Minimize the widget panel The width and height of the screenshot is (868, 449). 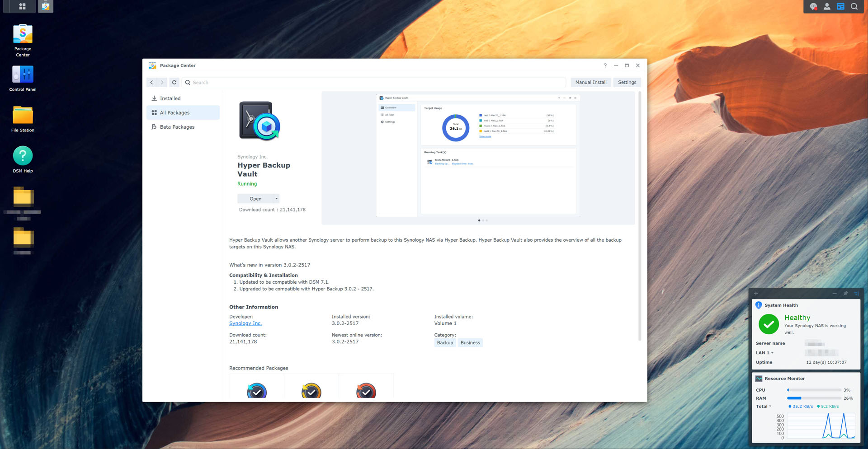[835, 294]
